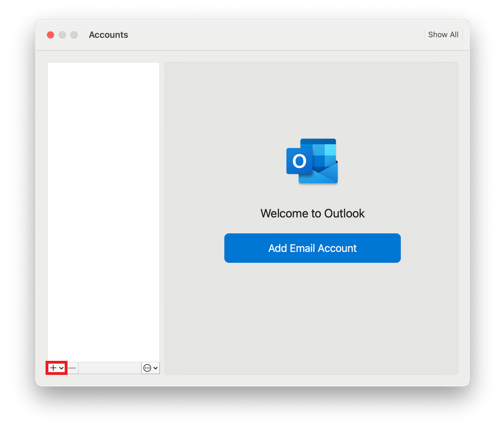Expand the dropdown arrow beside the plus icon
Screen dimensions: 504x425
click(x=61, y=368)
